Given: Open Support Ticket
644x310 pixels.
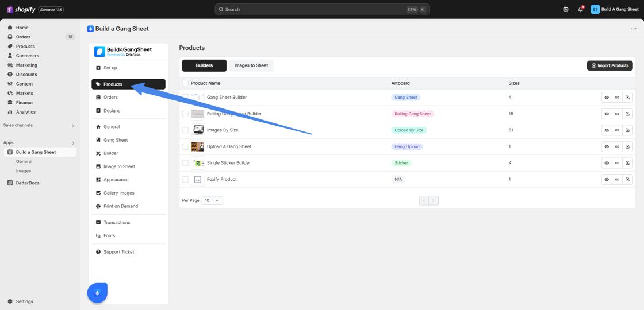Looking at the screenshot, I should click(x=128, y=252).
